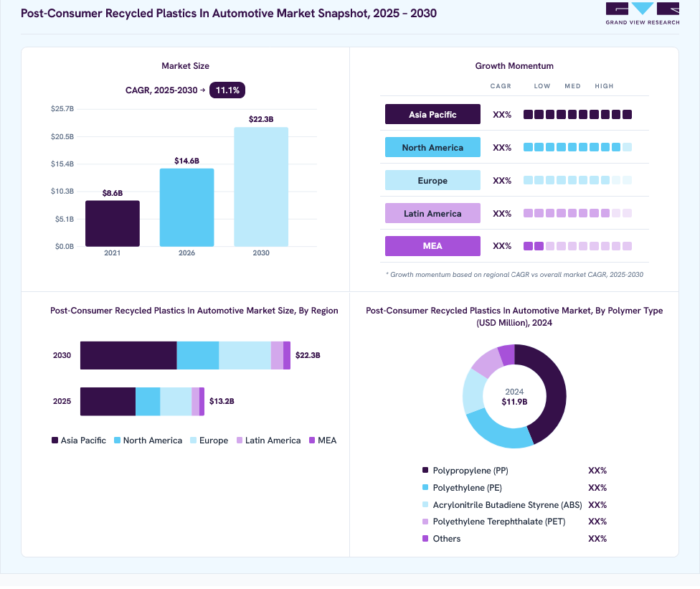Screen dimensions: 700x589
Task: Click the North America momentum indicator squares
Action: pyautogui.click(x=577, y=147)
